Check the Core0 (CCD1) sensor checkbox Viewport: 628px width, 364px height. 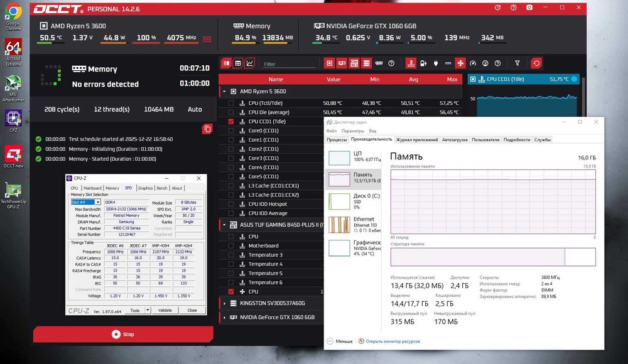point(231,131)
